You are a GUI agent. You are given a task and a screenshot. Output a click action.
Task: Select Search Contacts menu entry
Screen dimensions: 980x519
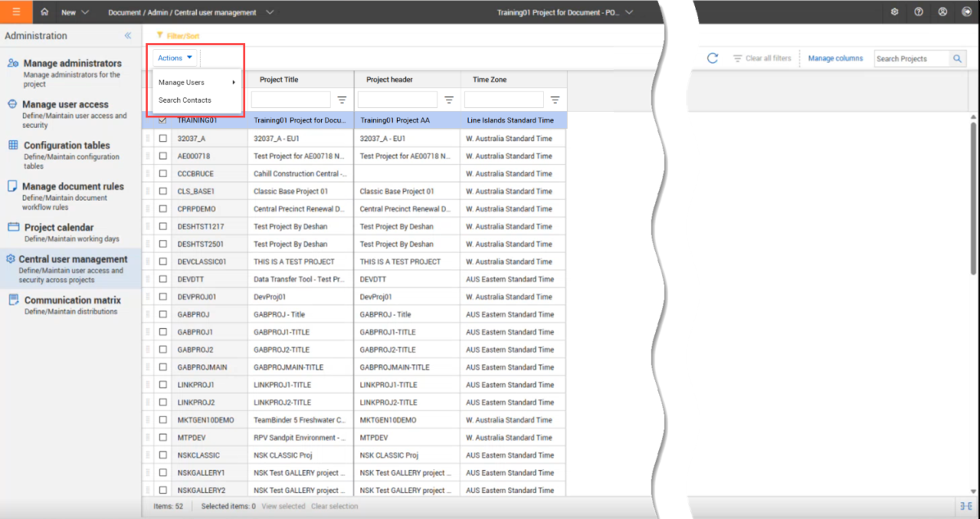[x=185, y=100]
